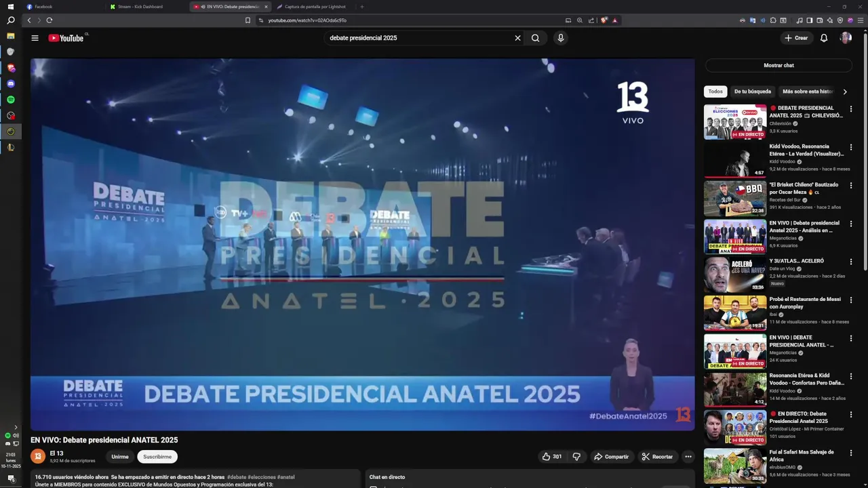868x488 pixels.
Task: Click the Unirme button
Action: pos(120,457)
